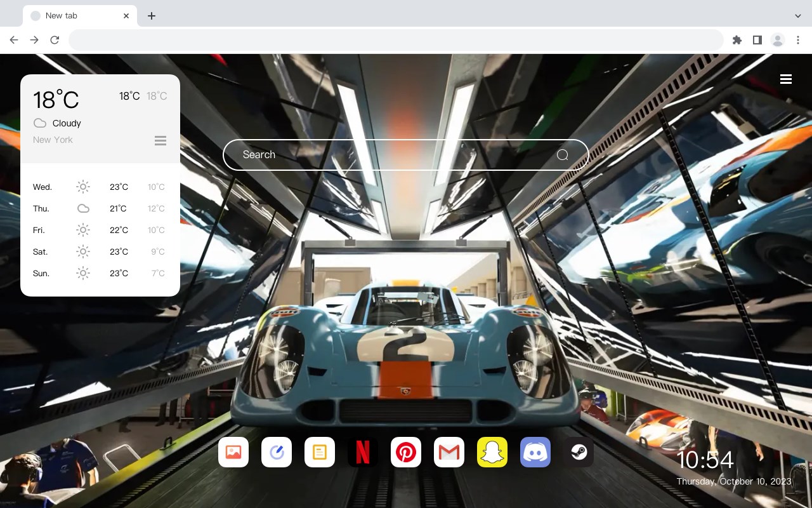Focus the browser address bar
Screen dimensions: 812x508
(396, 40)
